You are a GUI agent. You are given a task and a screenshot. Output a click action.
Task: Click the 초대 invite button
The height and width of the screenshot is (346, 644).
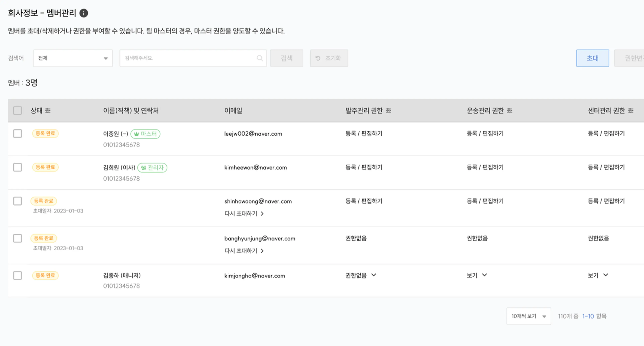tap(593, 58)
